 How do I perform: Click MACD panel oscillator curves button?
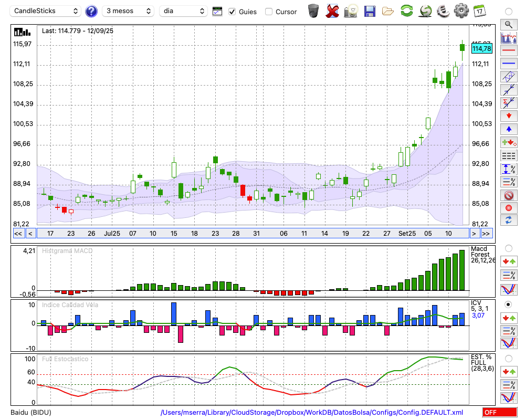[x=509, y=289]
